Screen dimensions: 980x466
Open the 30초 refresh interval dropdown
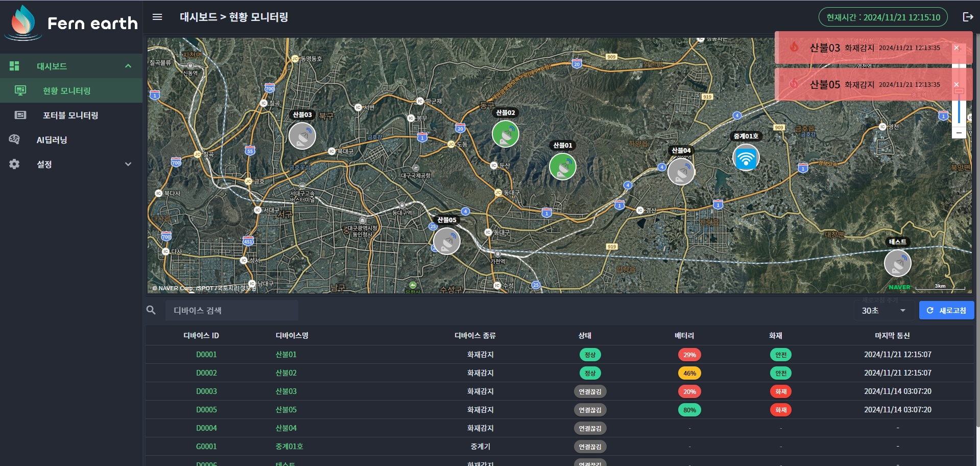click(x=883, y=311)
